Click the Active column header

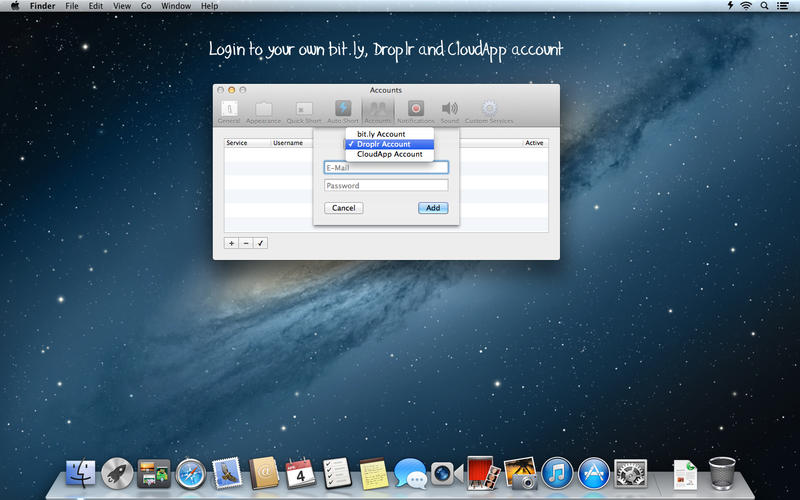pos(535,143)
